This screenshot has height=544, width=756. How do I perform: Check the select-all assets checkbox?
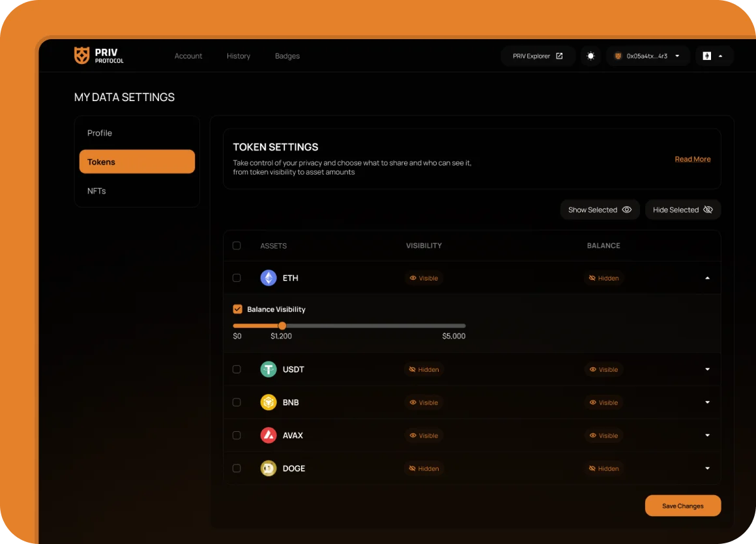237,246
